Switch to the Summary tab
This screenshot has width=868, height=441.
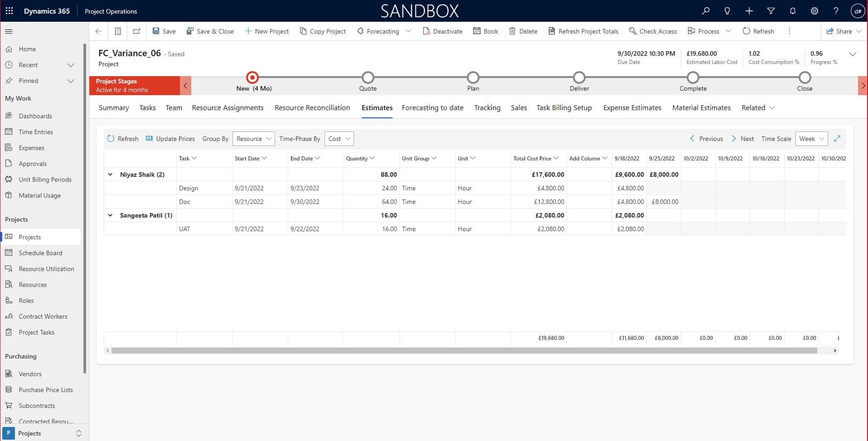(114, 108)
